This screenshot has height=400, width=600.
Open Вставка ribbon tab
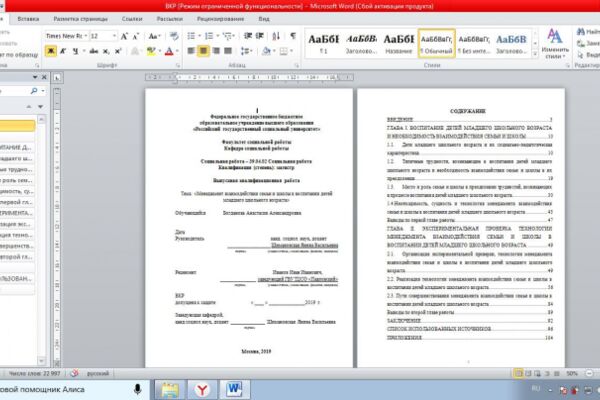pos(28,19)
